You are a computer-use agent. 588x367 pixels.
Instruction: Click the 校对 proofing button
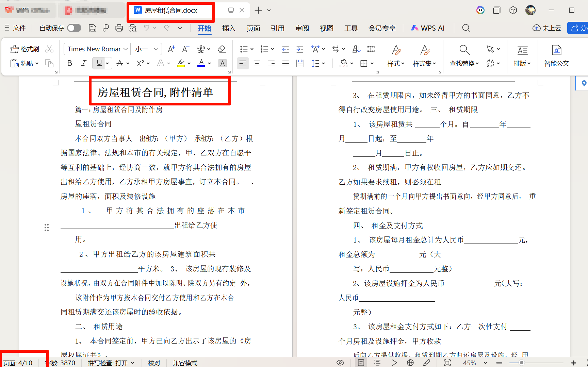click(x=154, y=363)
